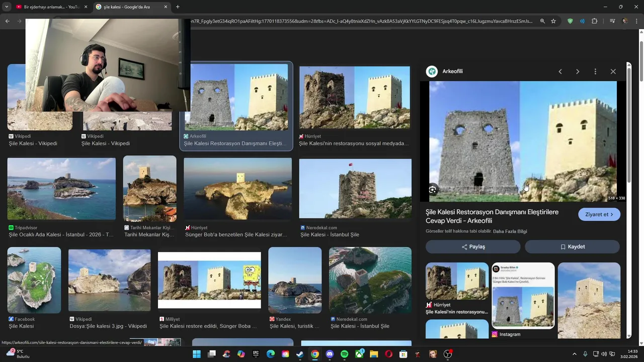This screenshot has height=362, width=644.
Task: Click the microphone icon in the system tray
Action: [x=586, y=354]
